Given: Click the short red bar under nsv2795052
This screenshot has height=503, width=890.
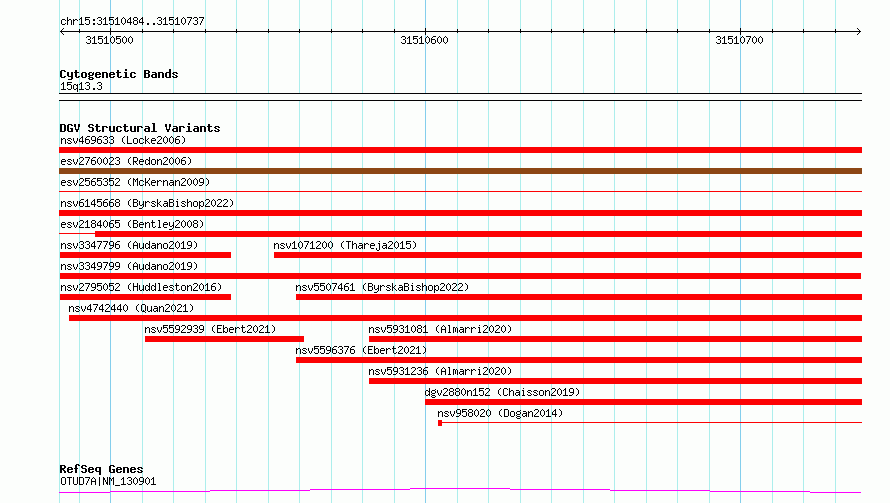Looking at the screenshot, I should pos(145,297).
